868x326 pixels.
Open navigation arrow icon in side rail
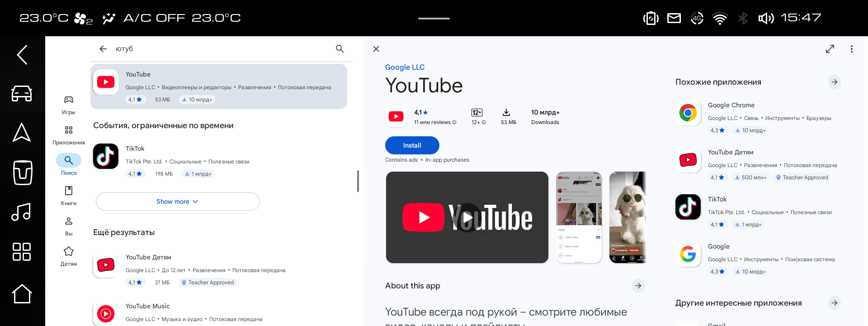pyautogui.click(x=22, y=133)
